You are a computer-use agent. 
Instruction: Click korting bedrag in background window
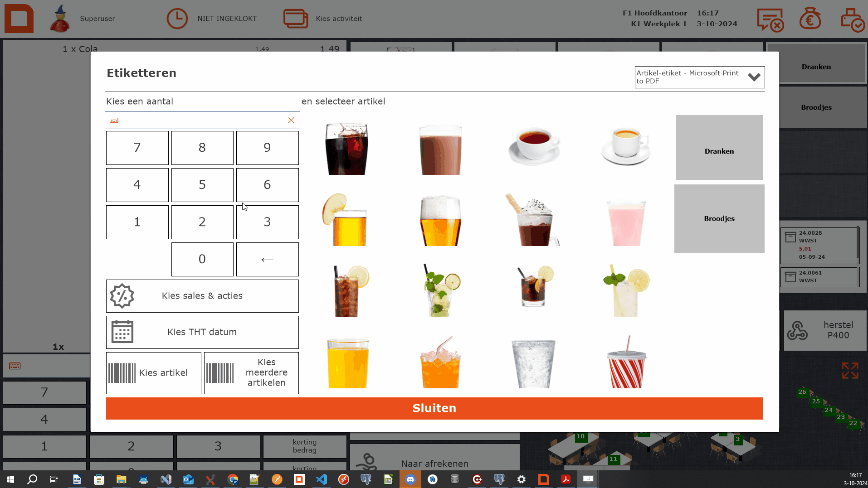[305, 446]
